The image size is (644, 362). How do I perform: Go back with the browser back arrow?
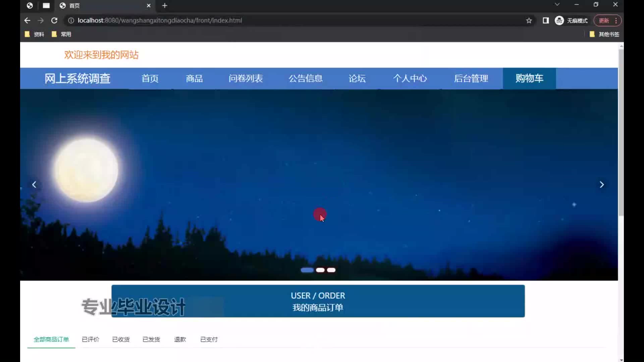click(x=27, y=20)
